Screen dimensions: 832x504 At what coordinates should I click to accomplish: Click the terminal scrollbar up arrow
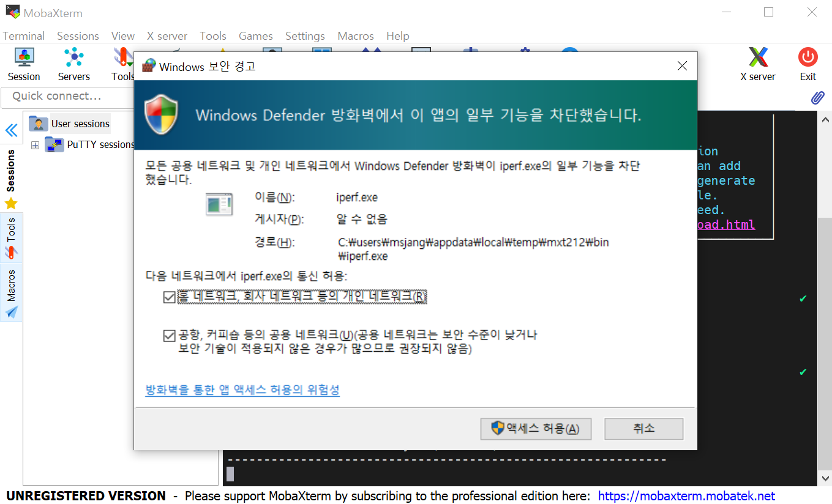(825, 119)
